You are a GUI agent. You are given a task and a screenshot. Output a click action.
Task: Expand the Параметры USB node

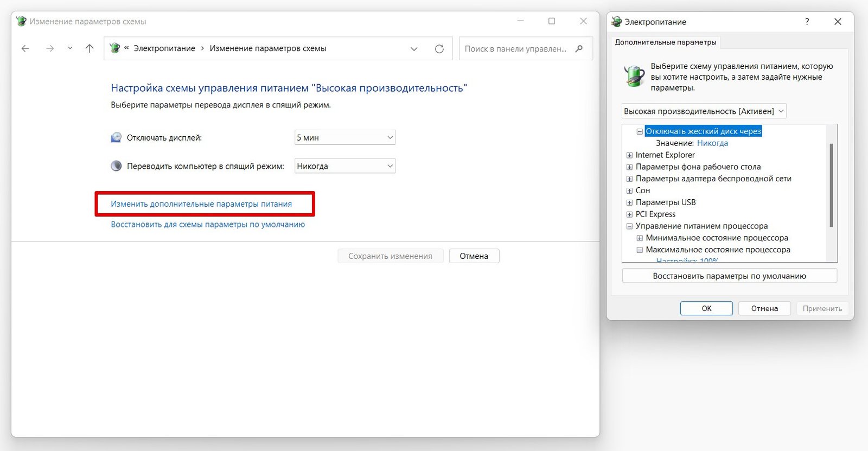click(x=629, y=203)
